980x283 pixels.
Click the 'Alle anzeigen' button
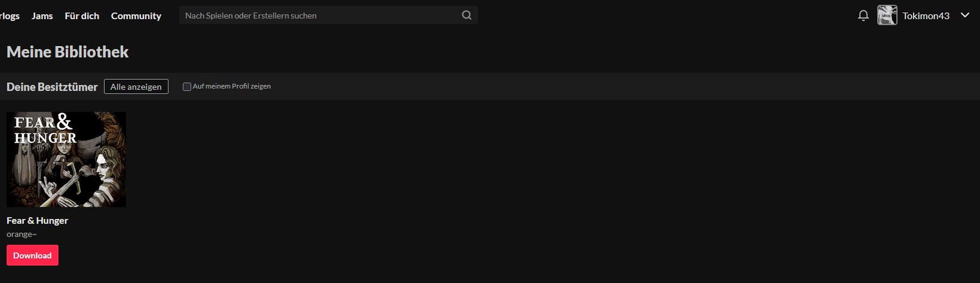point(136,87)
